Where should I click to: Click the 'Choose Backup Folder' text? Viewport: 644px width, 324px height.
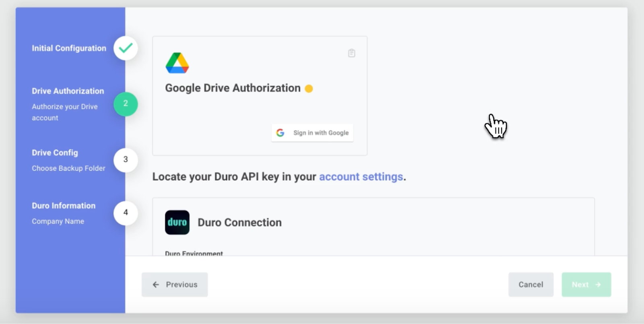tap(68, 168)
